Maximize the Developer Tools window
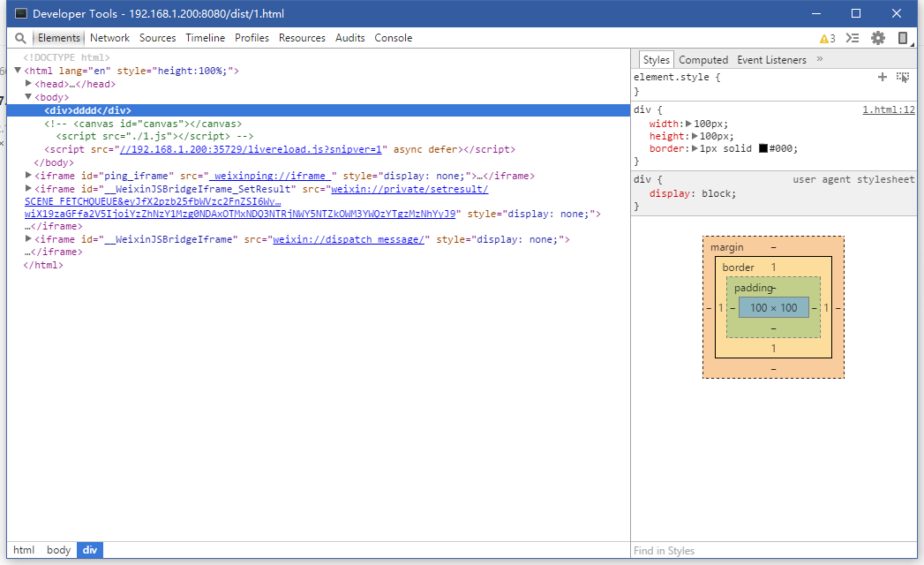This screenshot has width=924, height=565. 856,13
